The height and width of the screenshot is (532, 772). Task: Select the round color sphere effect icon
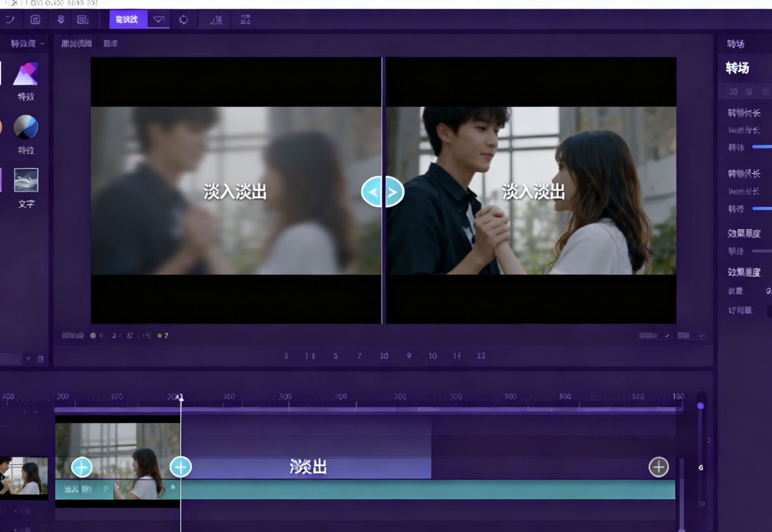[x=26, y=127]
